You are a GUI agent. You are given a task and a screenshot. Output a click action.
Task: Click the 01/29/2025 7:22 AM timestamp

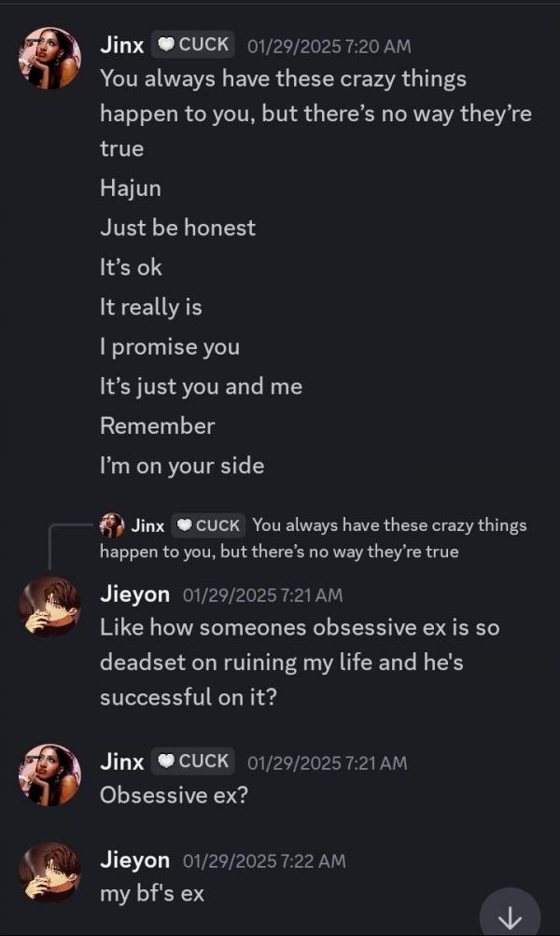tap(263, 861)
